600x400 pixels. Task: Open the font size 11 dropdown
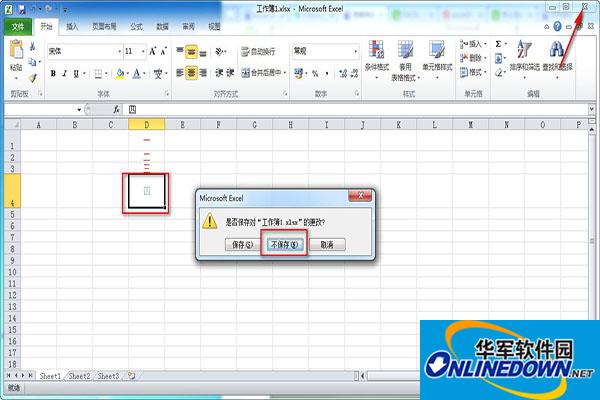coord(143,51)
